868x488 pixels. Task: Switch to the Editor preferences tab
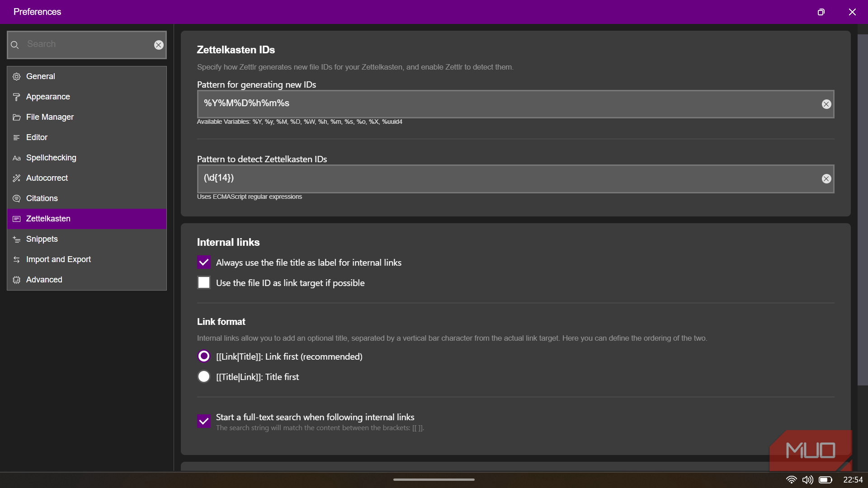tap(87, 138)
